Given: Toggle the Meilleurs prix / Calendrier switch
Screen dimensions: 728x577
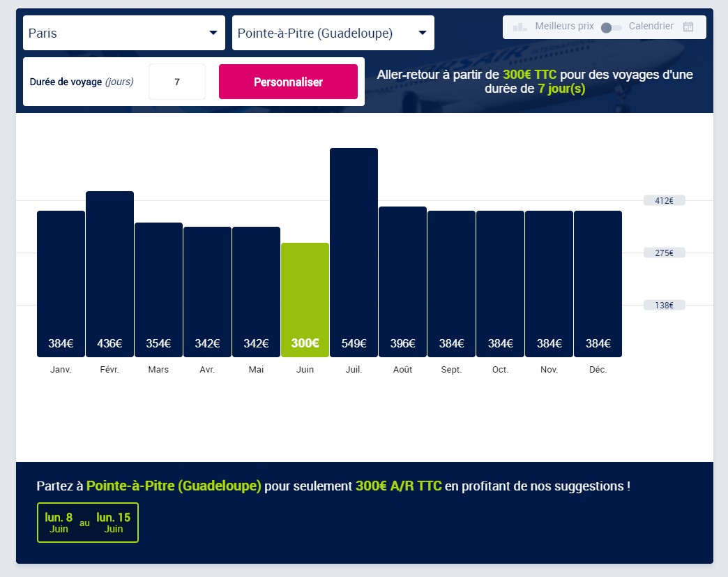Looking at the screenshot, I should pyautogui.click(x=611, y=27).
